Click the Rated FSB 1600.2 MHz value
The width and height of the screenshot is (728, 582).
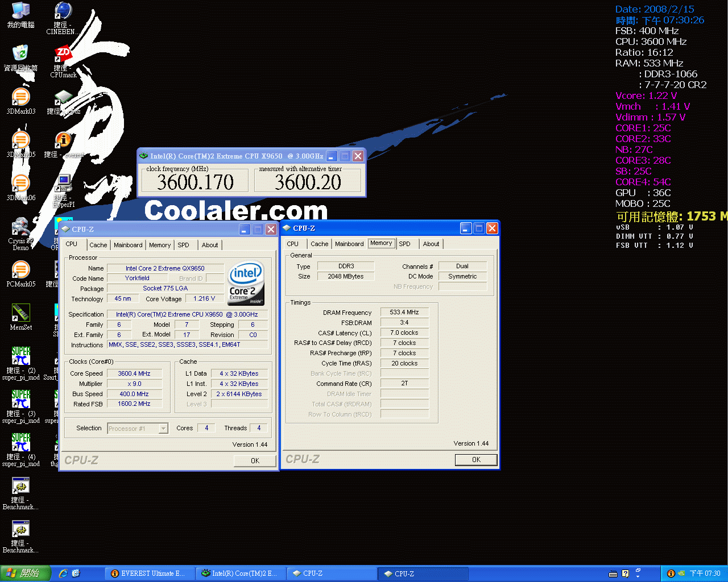134,404
